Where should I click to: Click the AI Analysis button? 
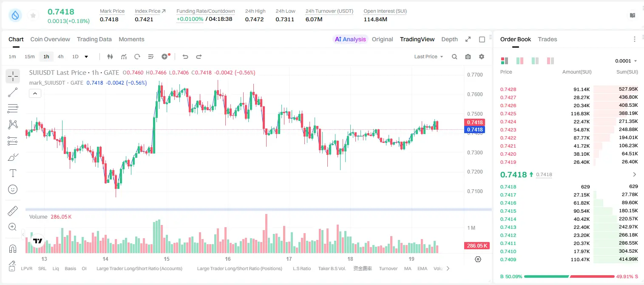[350, 39]
